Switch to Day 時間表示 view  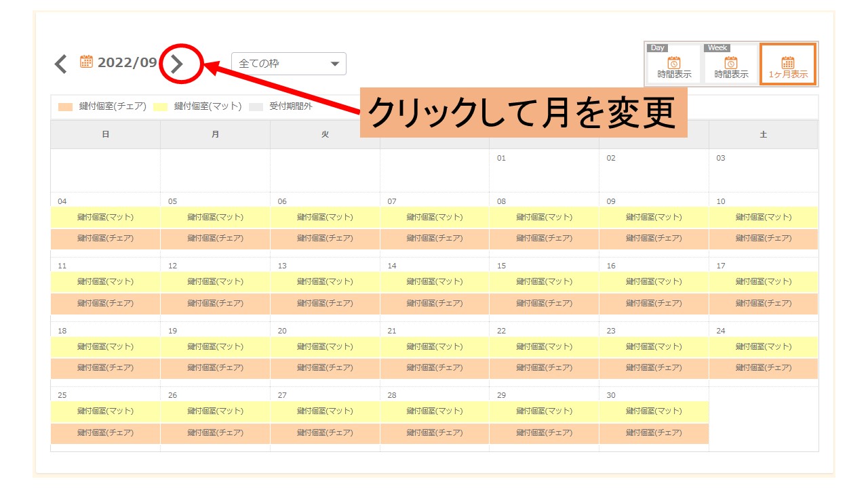click(674, 64)
